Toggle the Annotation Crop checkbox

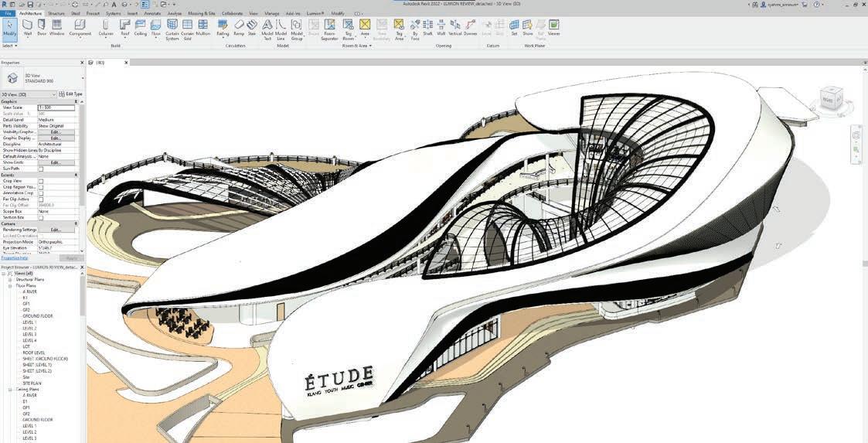[40, 193]
